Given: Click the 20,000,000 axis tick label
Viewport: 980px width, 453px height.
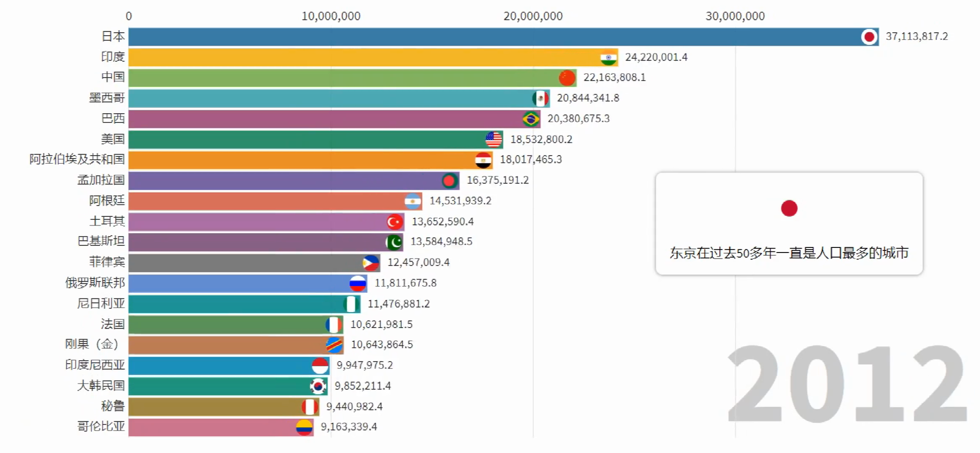Looking at the screenshot, I should click(533, 16).
